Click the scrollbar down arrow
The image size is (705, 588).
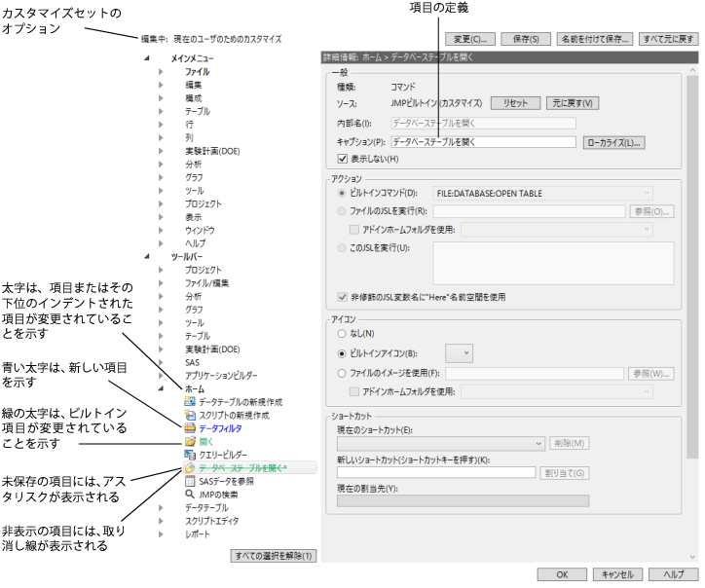tap(692, 557)
